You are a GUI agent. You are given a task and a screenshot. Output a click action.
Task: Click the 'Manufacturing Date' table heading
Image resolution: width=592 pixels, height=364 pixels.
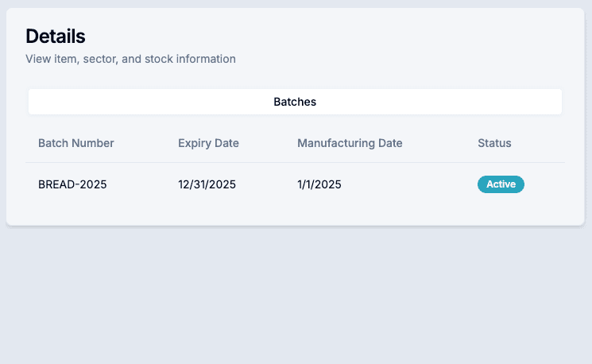[350, 143]
